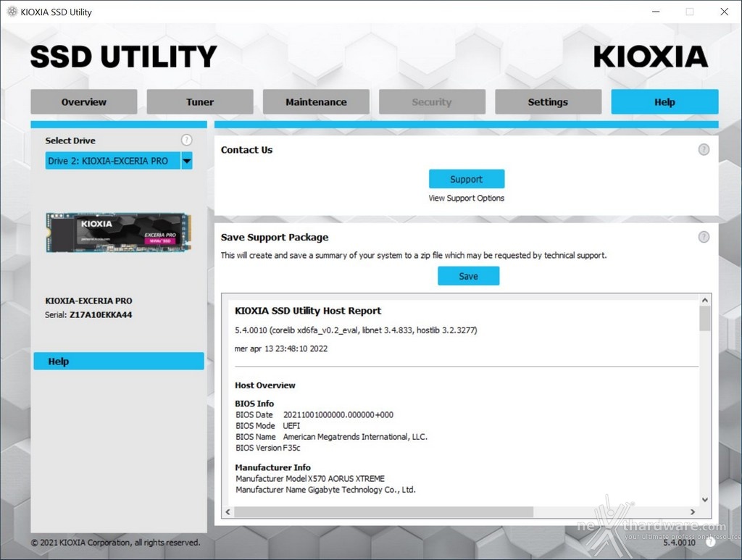The image size is (742, 560).
Task: Open the Overview tab
Action: (x=84, y=101)
